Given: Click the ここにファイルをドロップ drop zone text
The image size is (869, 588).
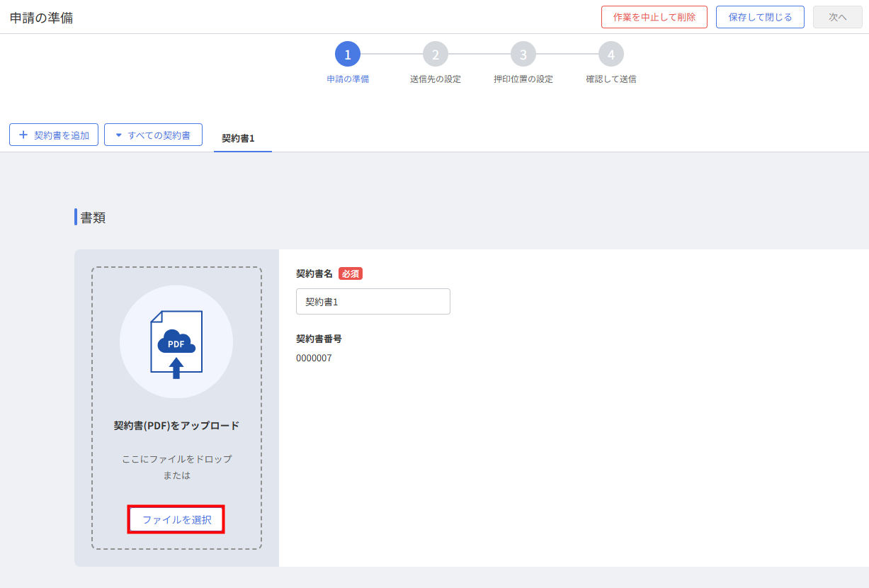Looking at the screenshot, I should 176,459.
